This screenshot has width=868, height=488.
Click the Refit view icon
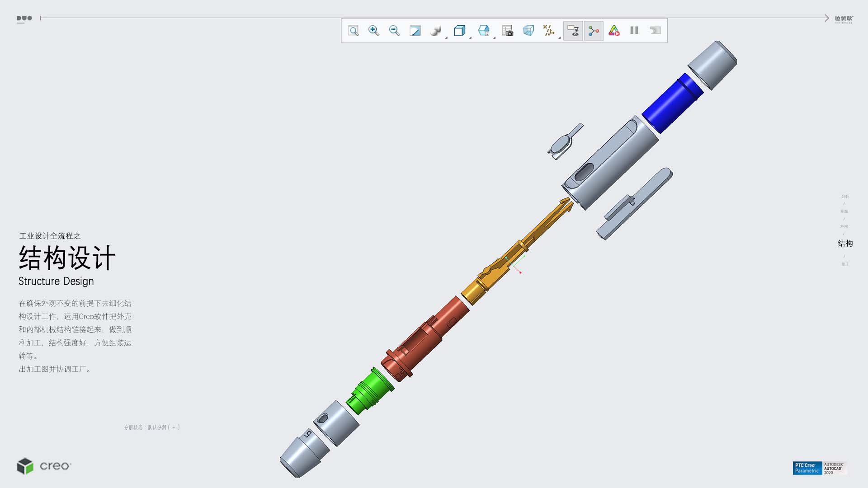point(353,31)
